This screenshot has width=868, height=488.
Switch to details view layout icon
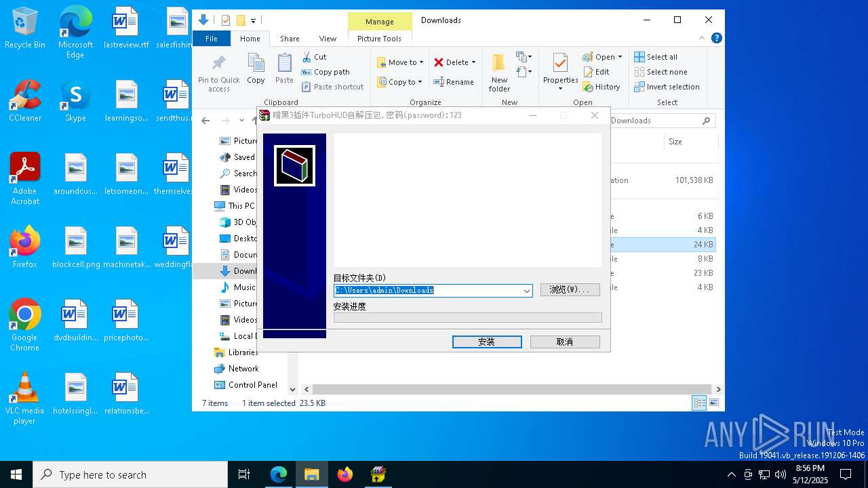click(x=699, y=403)
